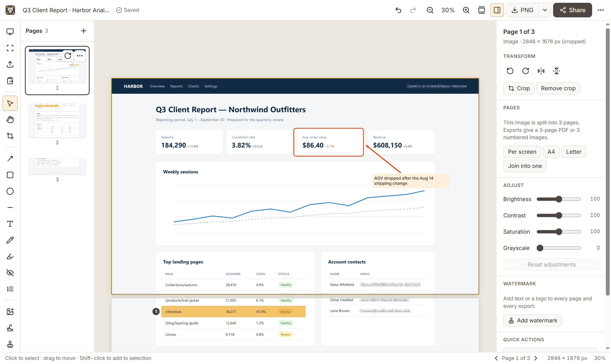Click the fit-to-screen view icon

(482, 10)
